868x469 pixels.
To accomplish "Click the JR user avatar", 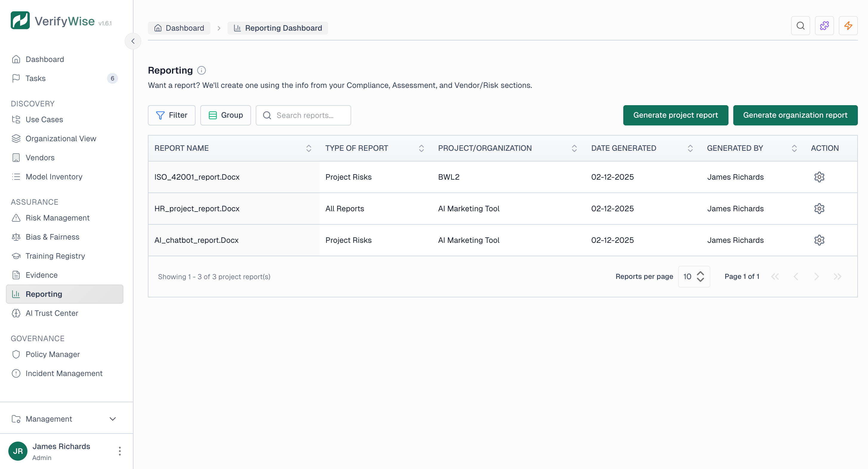I will [x=18, y=451].
